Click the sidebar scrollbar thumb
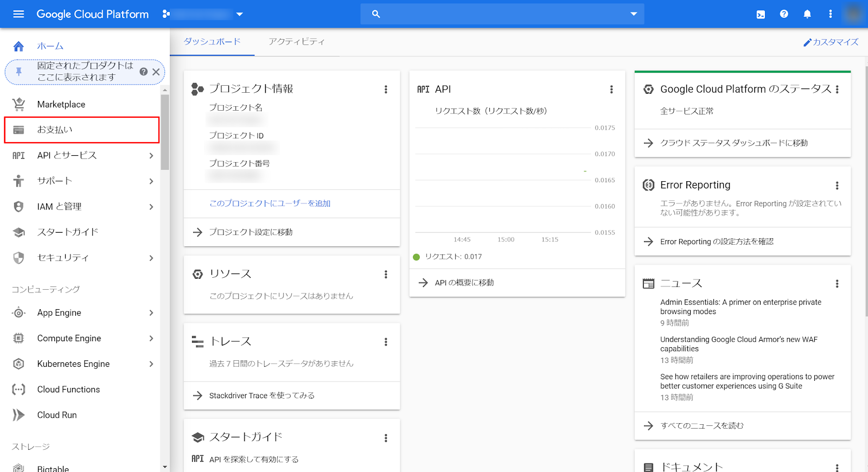The image size is (868, 472). click(x=165, y=132)
